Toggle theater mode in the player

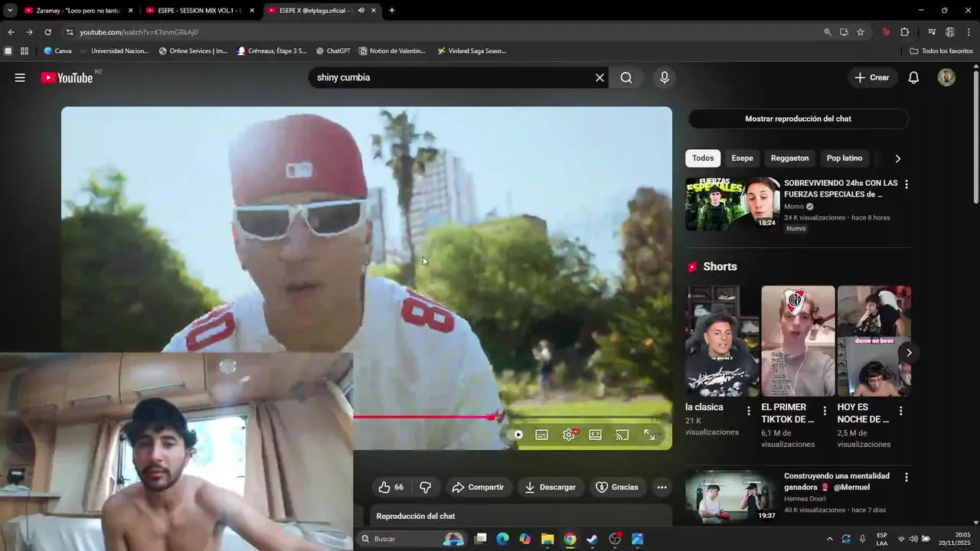pyautogui.click(x=595, y=435)
